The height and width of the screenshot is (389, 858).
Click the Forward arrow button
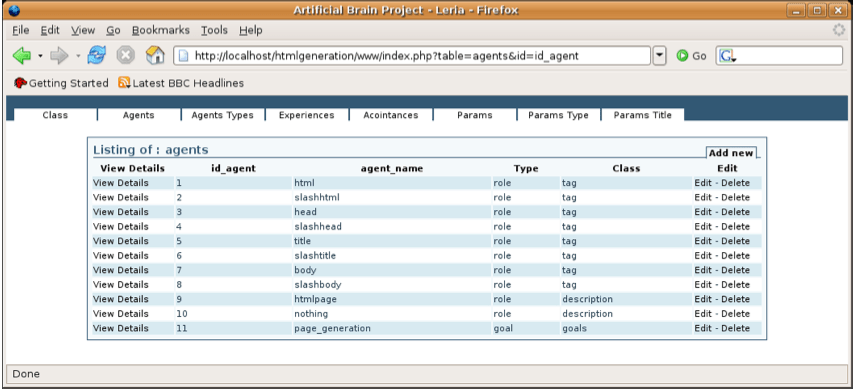coord(59,55)
